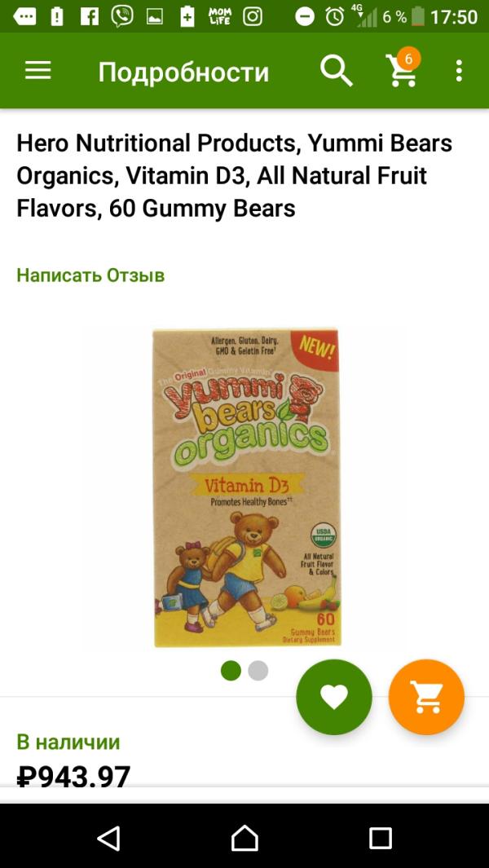This screenshot has width=489, height=868.
Task: Open the hamburger navigation menu
Action: click(38, 71)
